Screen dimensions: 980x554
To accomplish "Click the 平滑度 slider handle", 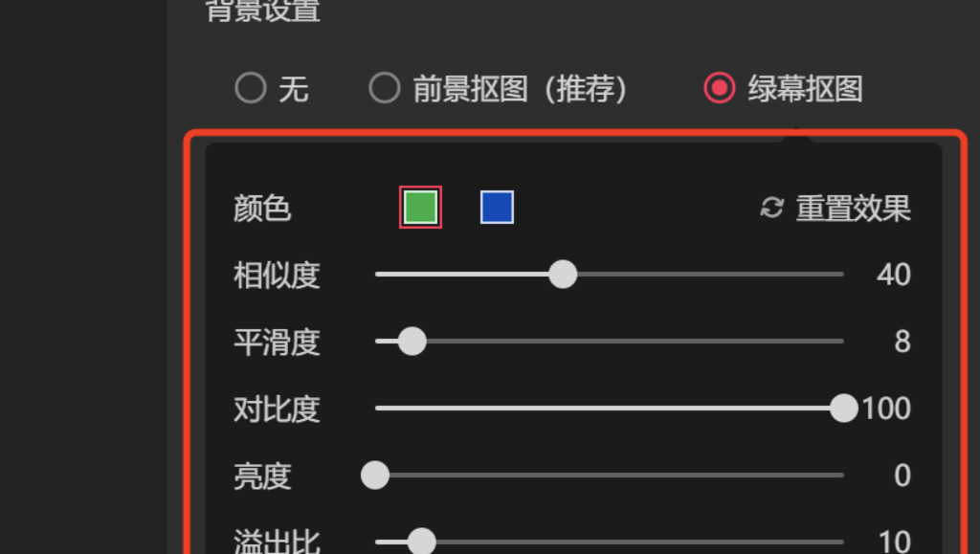I will click(412, 342).
